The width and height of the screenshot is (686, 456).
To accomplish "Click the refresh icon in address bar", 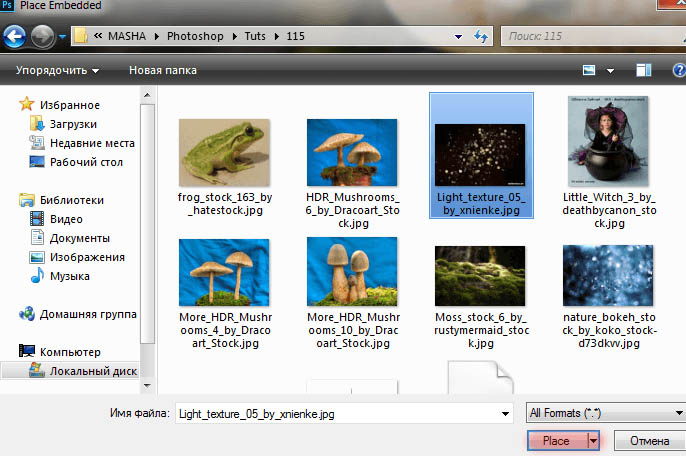I will 481,36.
